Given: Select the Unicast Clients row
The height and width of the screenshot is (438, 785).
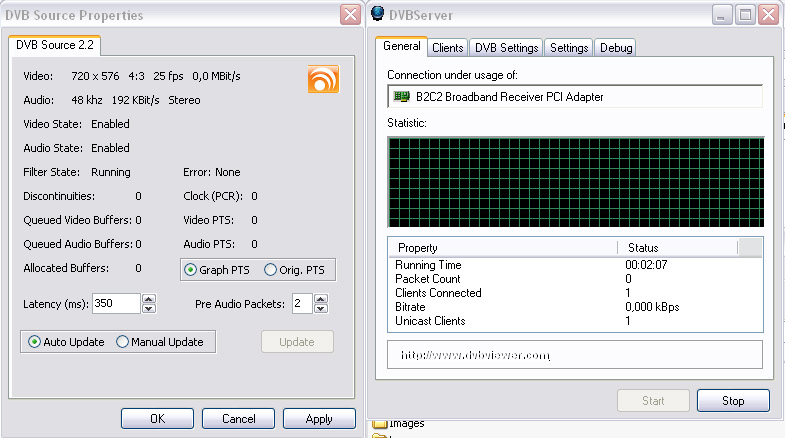Looking at the screenshot, I should click(575, 321).
